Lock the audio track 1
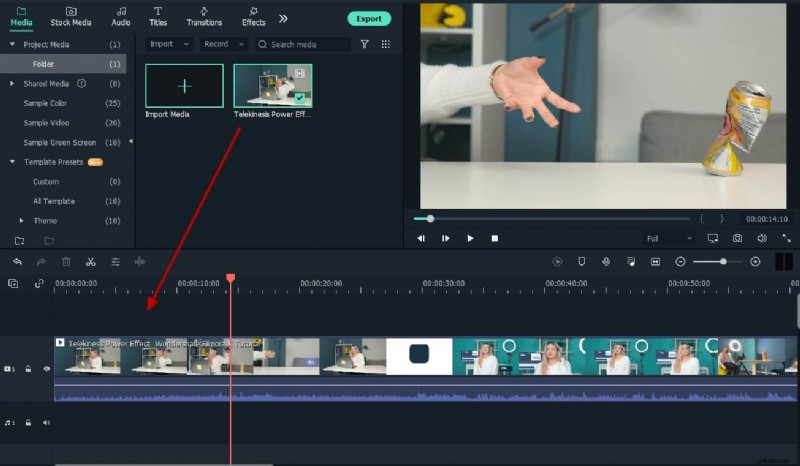800x466 pixels. (29, 423)
